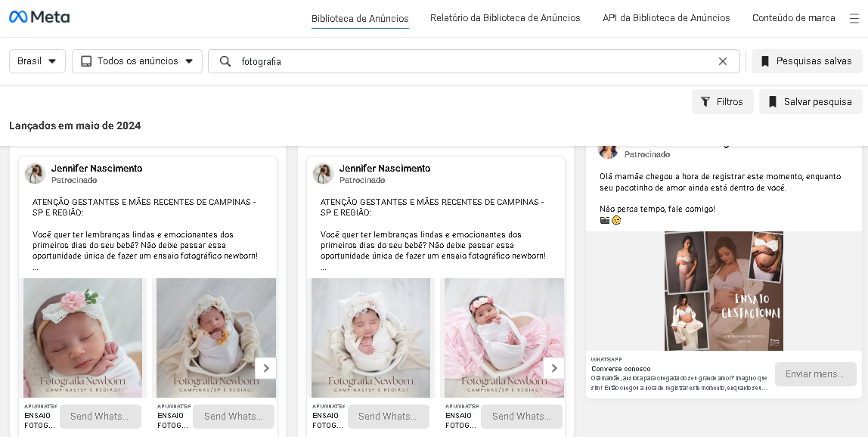Open the Brasil country dropdown
This screenshot has height=437, width=868.
[37, 61]
